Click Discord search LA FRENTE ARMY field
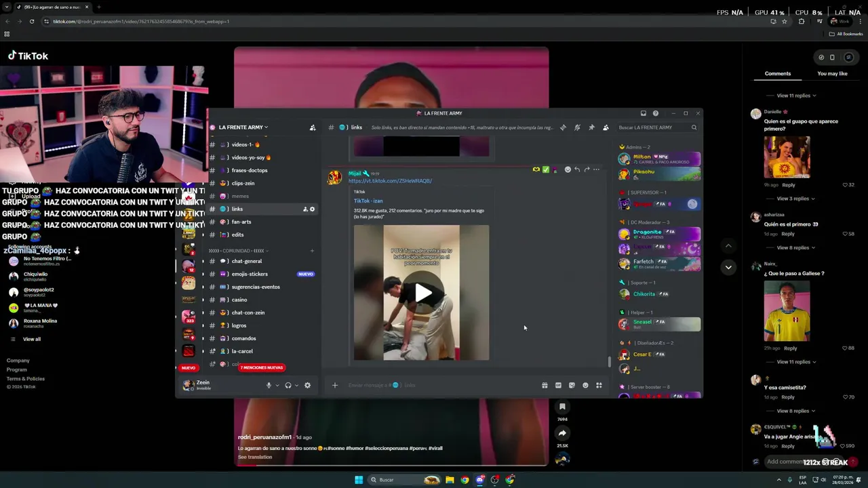Viewport: 868px width, 488px height. click(x=656, y=127)
